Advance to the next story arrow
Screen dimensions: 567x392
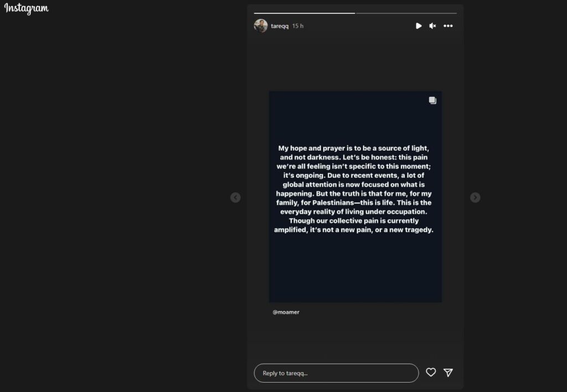pos(475,198)
